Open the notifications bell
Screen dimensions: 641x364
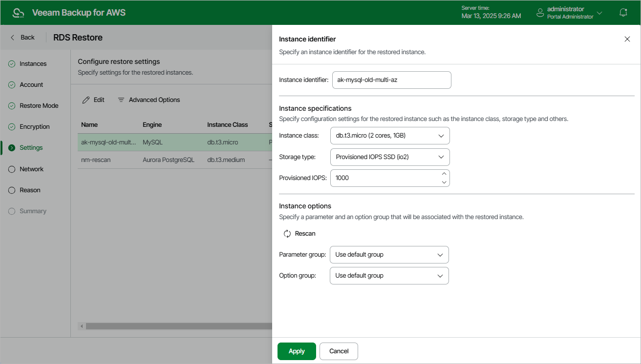coord(623,13)
